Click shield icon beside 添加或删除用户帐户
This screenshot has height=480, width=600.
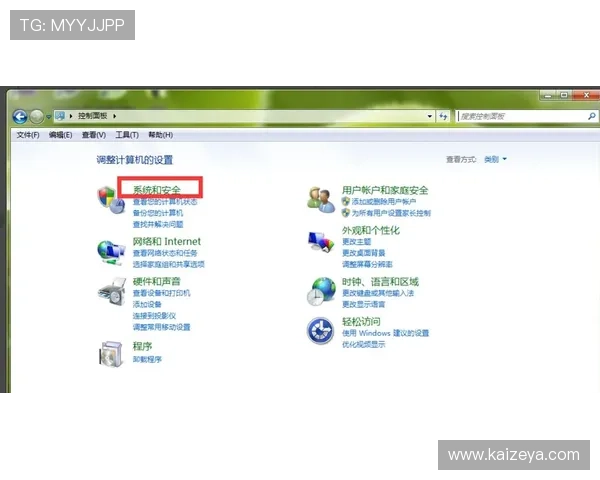(x=346, y=201)
